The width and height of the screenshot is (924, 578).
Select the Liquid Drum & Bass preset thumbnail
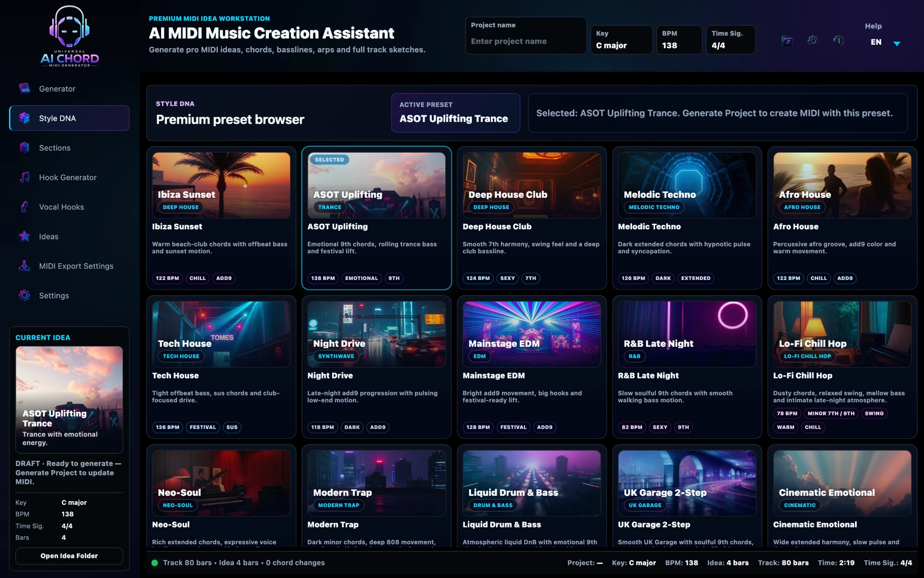[x=531, y=483]
